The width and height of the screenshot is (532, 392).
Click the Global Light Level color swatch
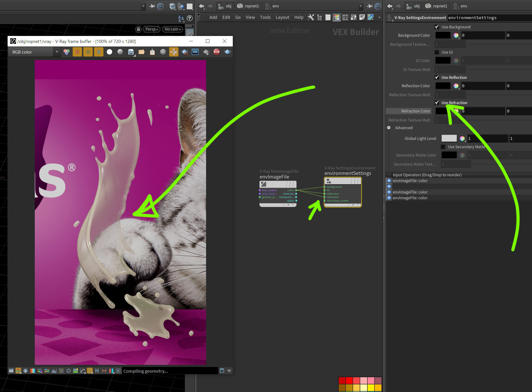coord(449,138)
